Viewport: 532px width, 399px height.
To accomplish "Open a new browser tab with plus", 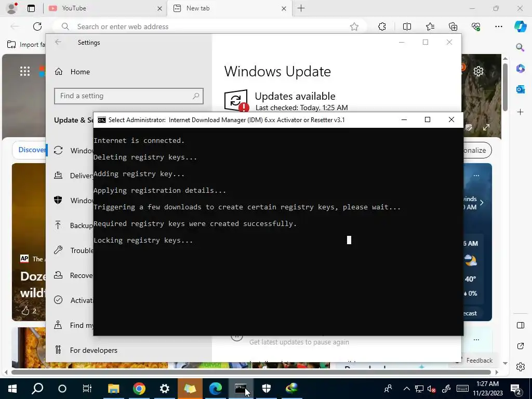I will (x=301, y=8).
